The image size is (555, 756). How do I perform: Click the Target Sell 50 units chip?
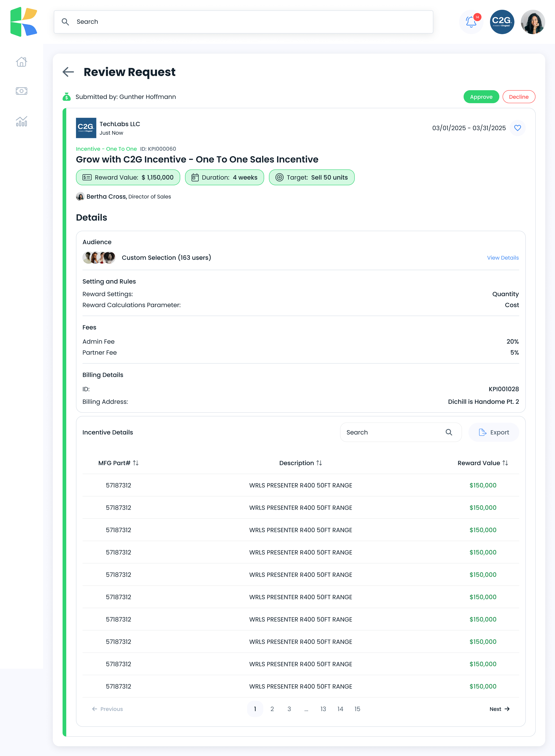[x=312, y=177]
